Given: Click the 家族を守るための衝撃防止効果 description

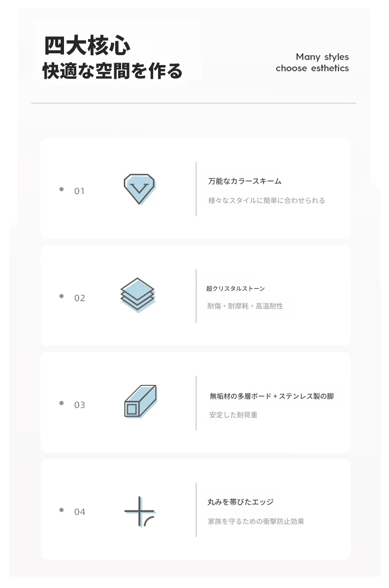Looking at the screenshot, I should click(x=256, y=521).
